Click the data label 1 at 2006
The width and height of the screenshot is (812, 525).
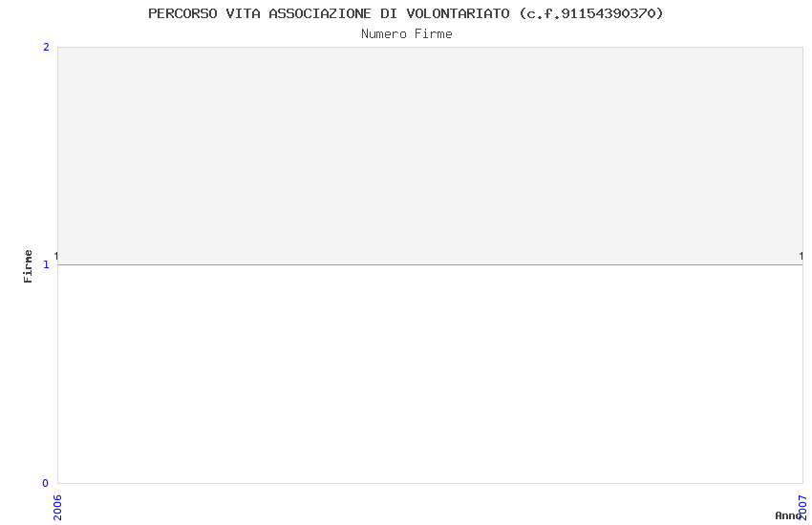coord(56,256)
